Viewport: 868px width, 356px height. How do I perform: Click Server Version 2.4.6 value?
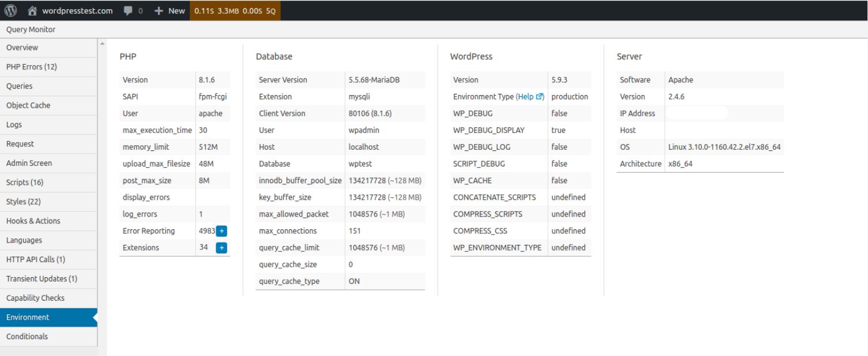point(677,97)
